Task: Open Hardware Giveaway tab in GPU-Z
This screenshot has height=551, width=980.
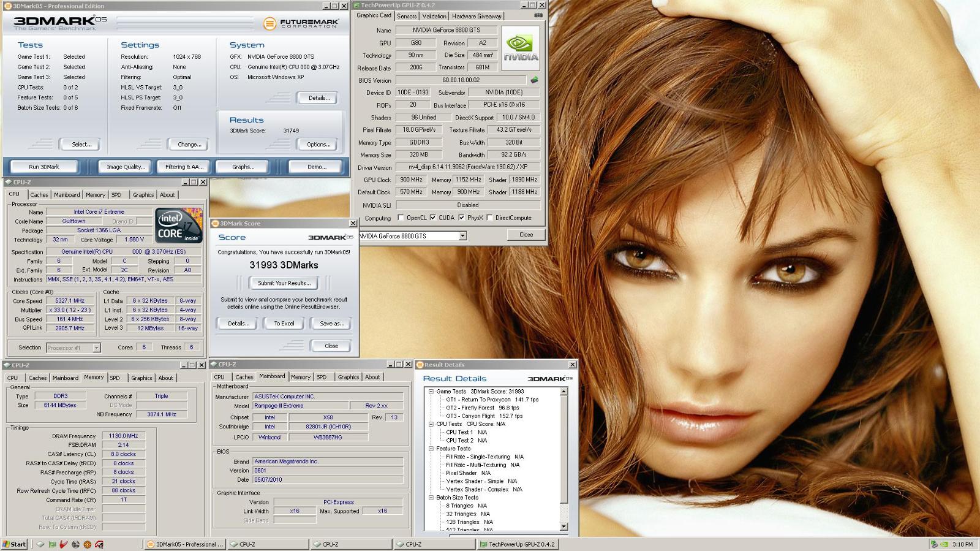Action: click(477, 17)
